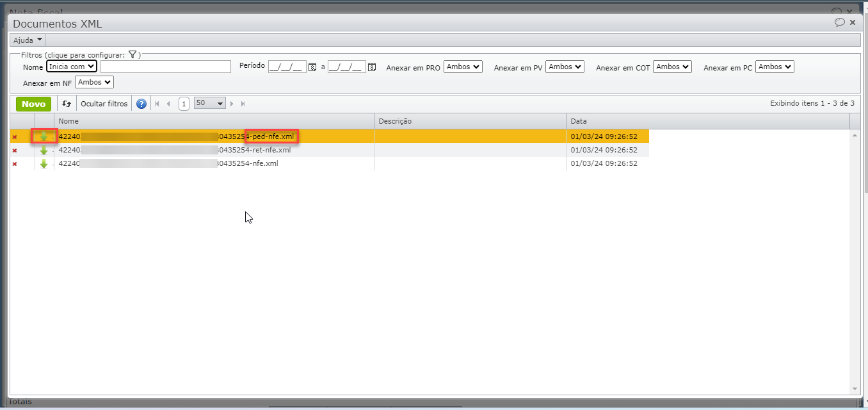The height and width of the screenshot is (410, 868).
Task: Click the green Novo button
Action: coord(33,104)
